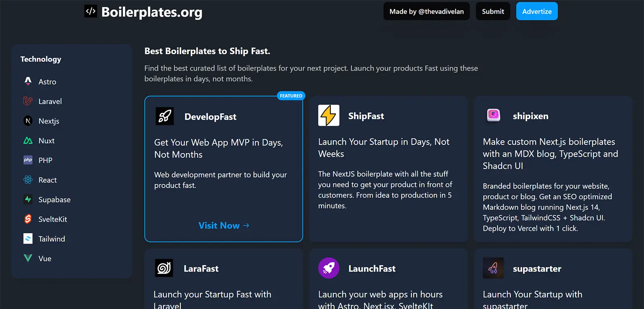Image resolution: width=644 pixels, height=309 pixels.
Task: Click the DevelopFast rocket logo
Action: 165,117
